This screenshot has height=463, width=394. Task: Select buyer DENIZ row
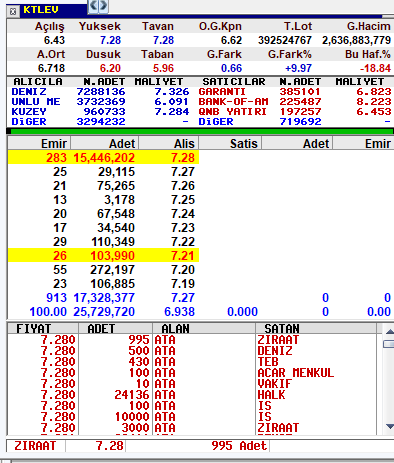100,92
